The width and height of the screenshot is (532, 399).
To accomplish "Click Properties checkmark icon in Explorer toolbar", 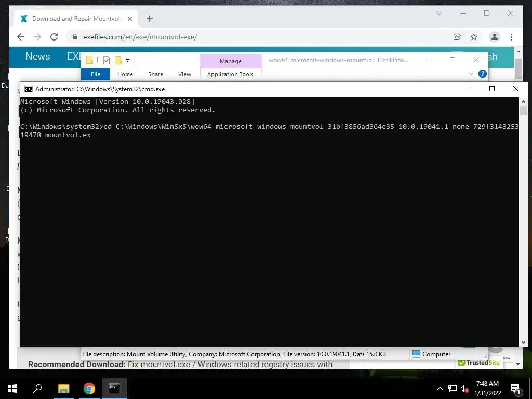I will click(x=106, y=60).
